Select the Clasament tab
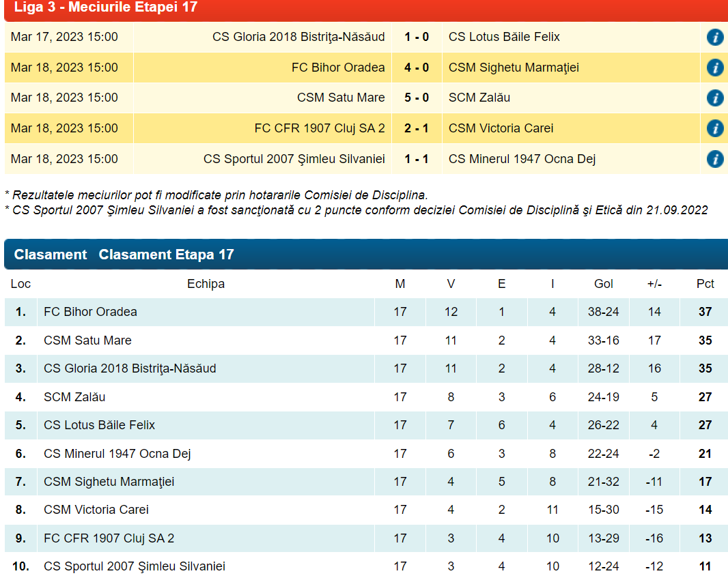The width and height of the screenshot is (728, 580). [51, 255]
